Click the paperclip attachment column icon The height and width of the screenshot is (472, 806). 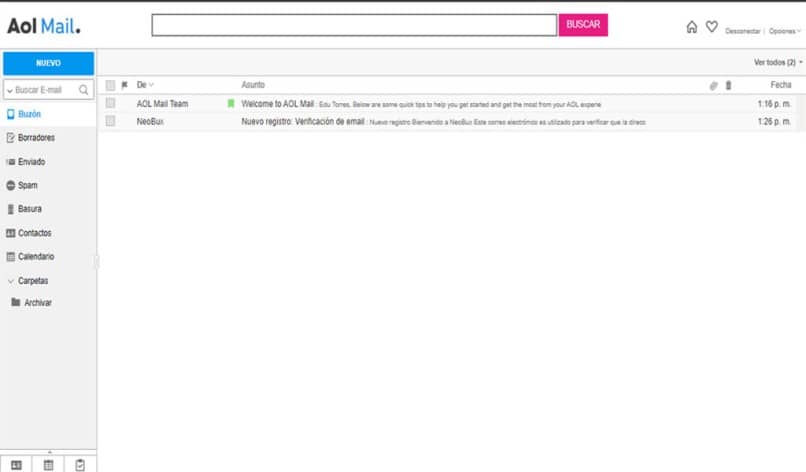tap(713, 85)
